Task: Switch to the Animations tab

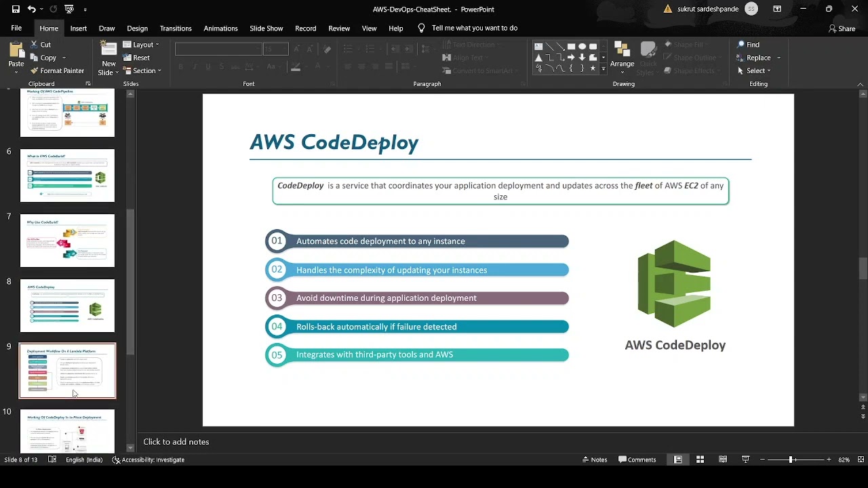Action: tap(221, 28)
